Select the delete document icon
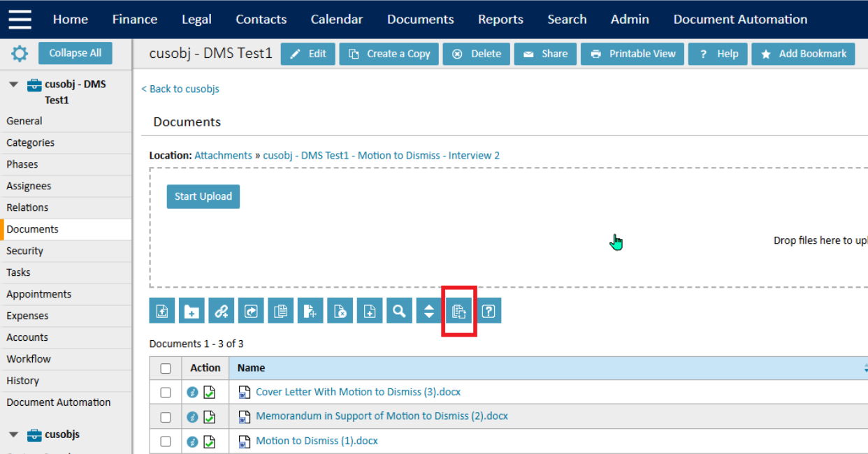868x454 pixels. point(340,310)
